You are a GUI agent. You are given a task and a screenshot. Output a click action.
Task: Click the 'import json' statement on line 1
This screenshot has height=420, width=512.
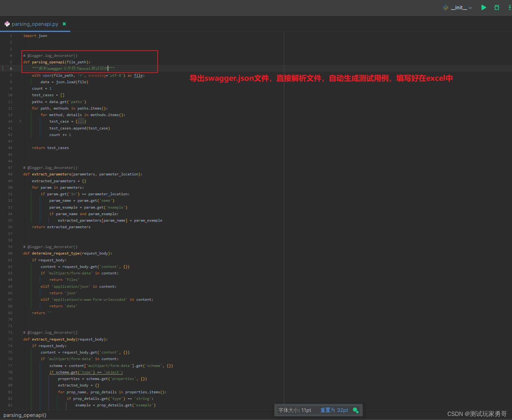[35, 36]
